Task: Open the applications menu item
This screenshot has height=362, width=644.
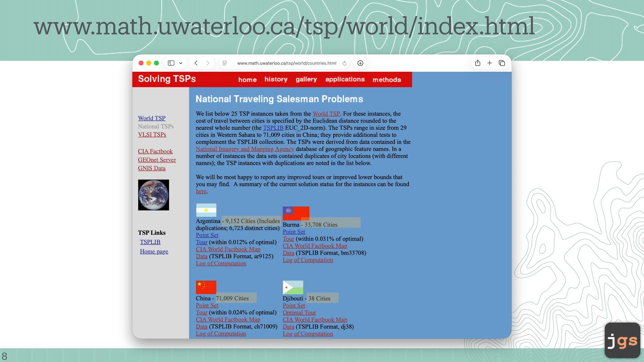Action: [345, 79]
